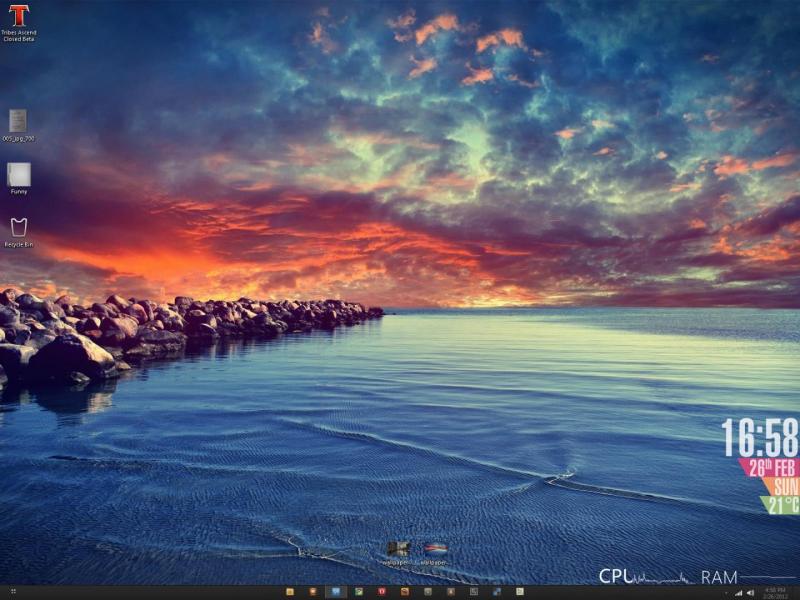The height and width of the screenshot is (600, 800).
Task: Click the SUN weekday banner
Action: [783, 486]
